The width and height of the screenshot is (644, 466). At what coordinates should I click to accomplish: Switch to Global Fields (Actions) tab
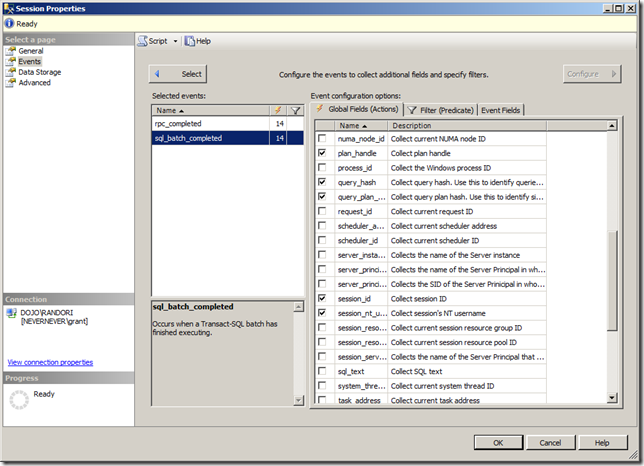click(x=357, y=109)
